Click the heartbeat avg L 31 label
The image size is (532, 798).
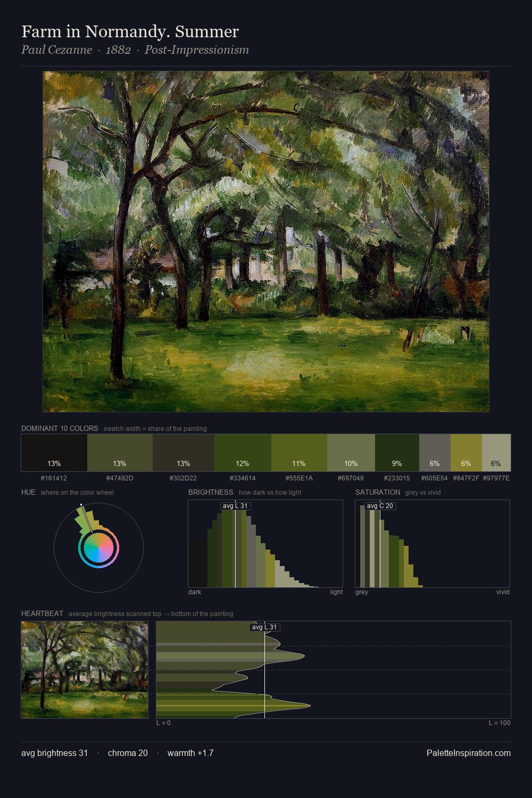[x=265, y=627]
